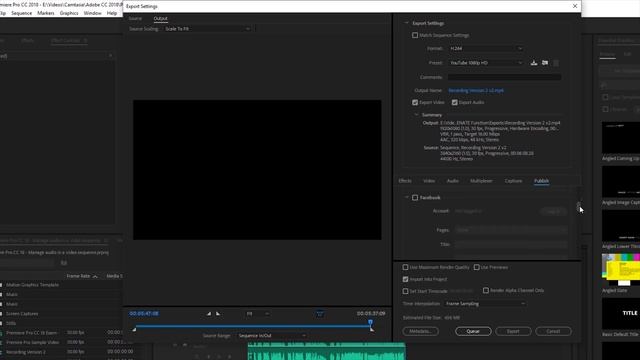640x360 pixels.
Task: Close the Export Settings dialog
Action: coord(575,6)
